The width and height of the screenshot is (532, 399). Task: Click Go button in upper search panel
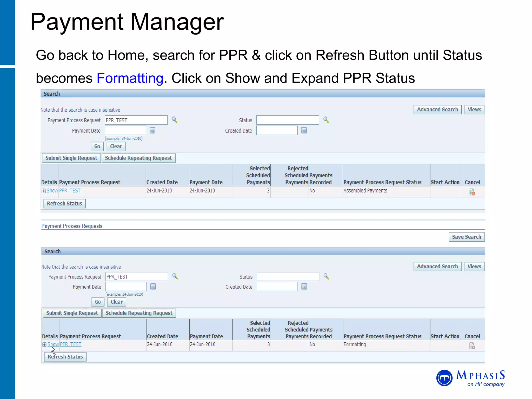tap(97, 147)
